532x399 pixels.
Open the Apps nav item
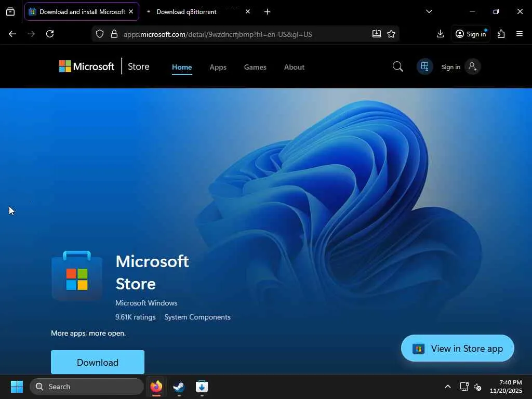pyautogui.click(x=218, y=67)
